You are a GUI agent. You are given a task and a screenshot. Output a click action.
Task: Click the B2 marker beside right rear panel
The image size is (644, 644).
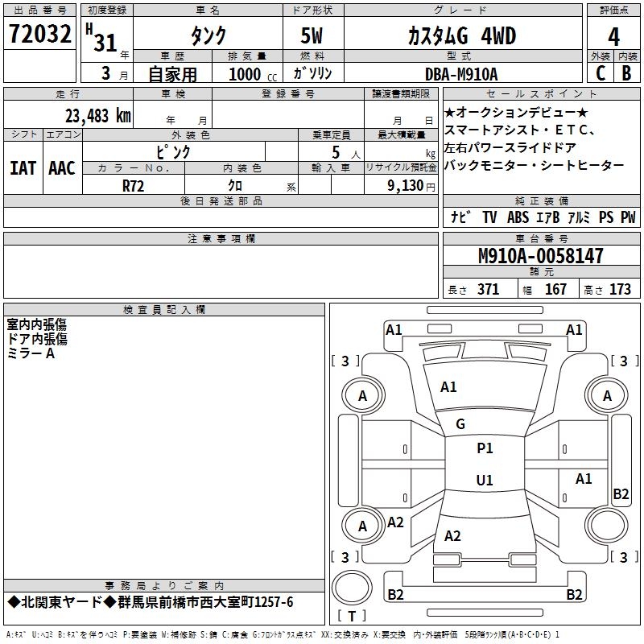pyautogui.click(x=621, y=494)
